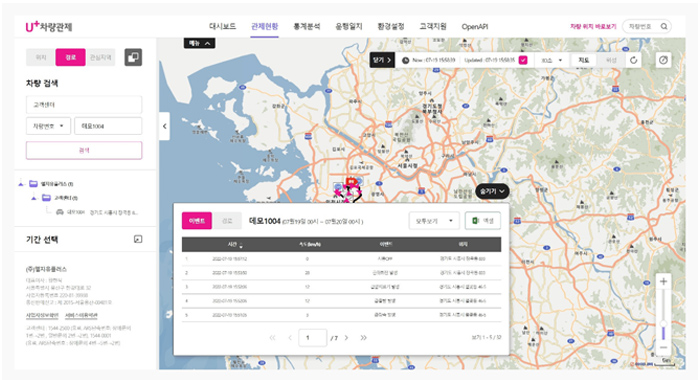Screen dimensions: 700x380
Task: Open the 대시보드 menu
Action: click(x=222, y=26)
